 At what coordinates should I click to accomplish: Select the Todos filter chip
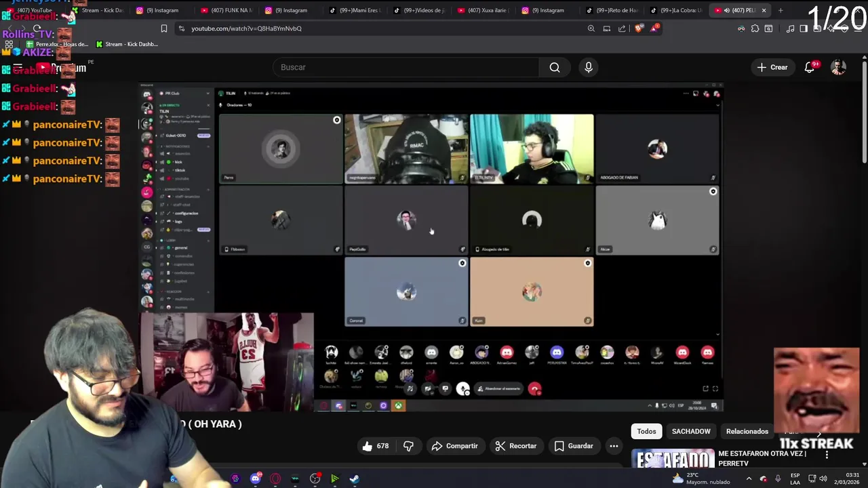click(x=646, y=431)
